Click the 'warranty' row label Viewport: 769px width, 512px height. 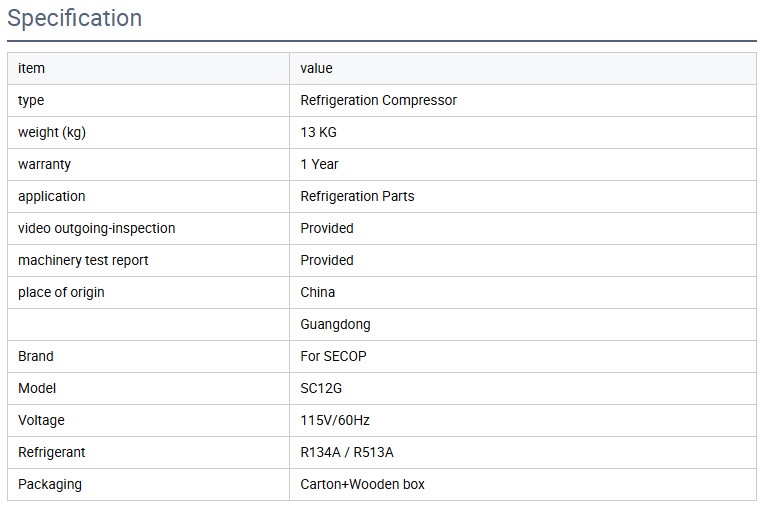pos(44,164)
